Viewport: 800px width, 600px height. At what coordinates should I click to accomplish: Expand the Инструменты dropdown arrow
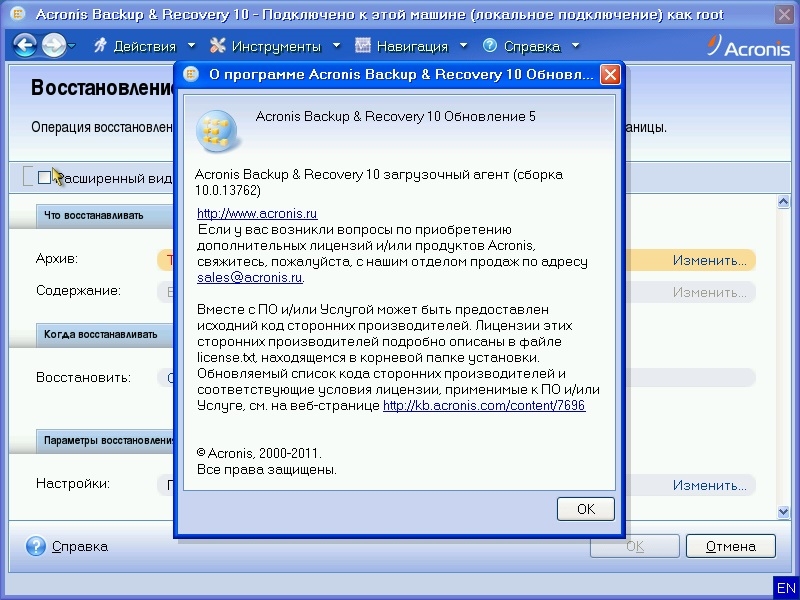[336, 46]
